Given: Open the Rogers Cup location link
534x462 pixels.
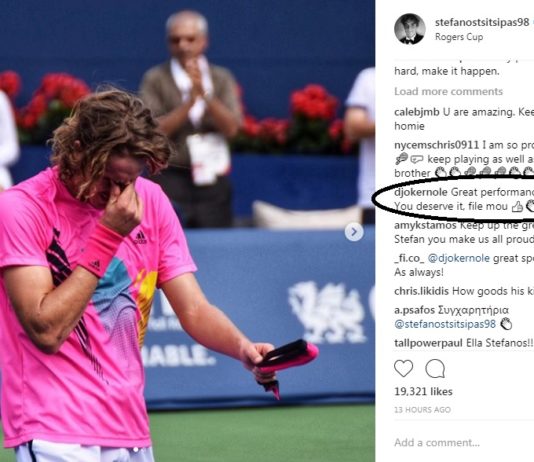Looking at the screenshot, I should [459, 36].
